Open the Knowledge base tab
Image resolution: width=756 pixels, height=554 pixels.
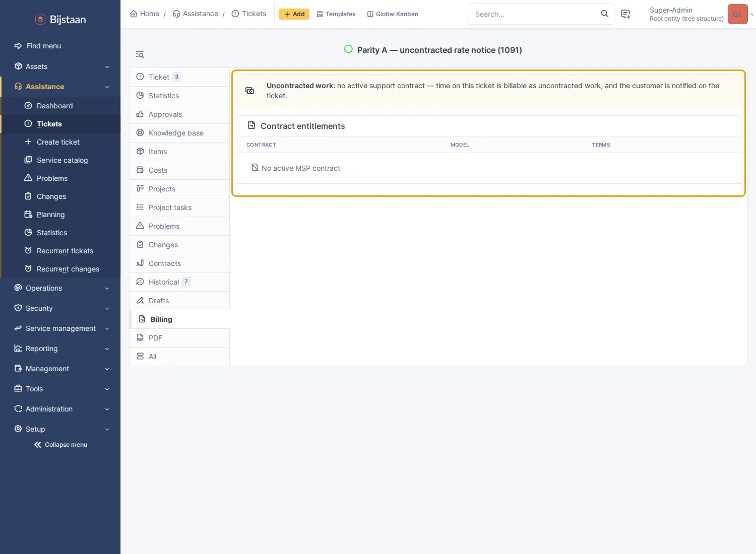[179, 133]
